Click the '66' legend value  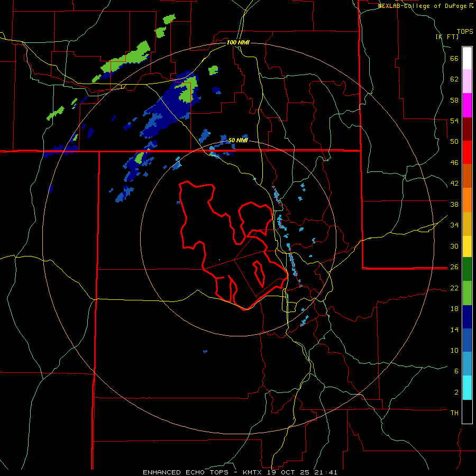[x=454, y=59]
